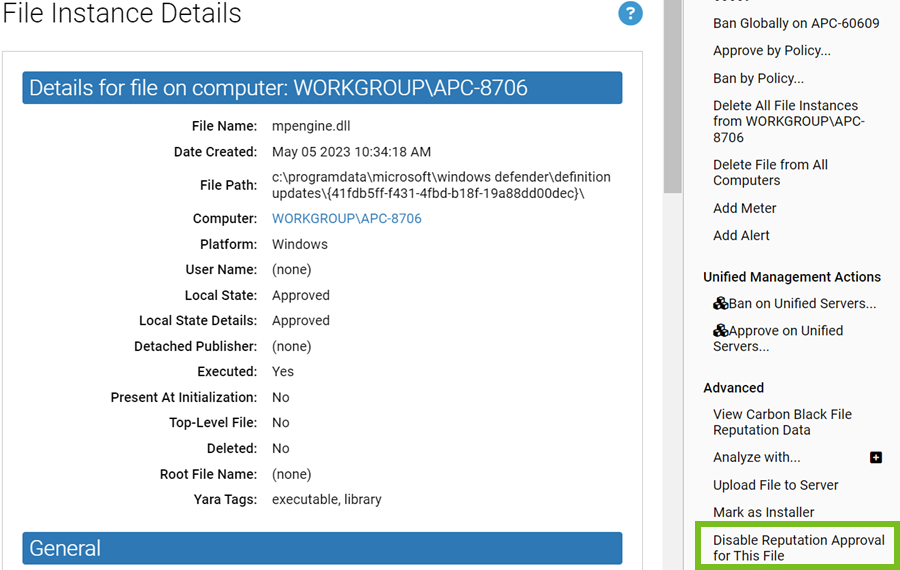The height and width of the screenshot is (570, 900).
Task: Click the File Instance Details page title
Action: [122, 13]
